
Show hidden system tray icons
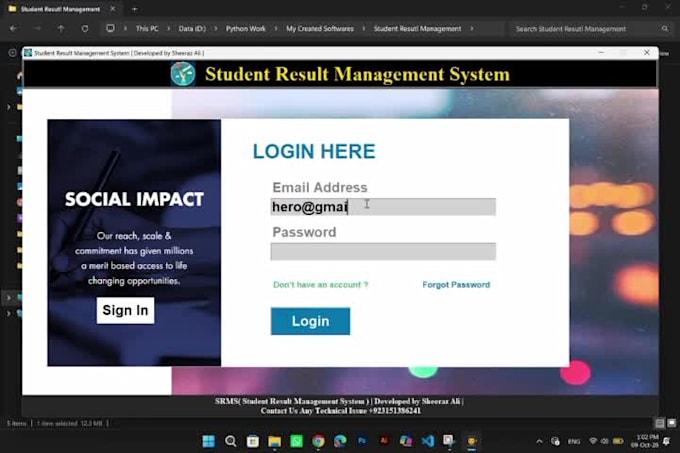point(539,442)
